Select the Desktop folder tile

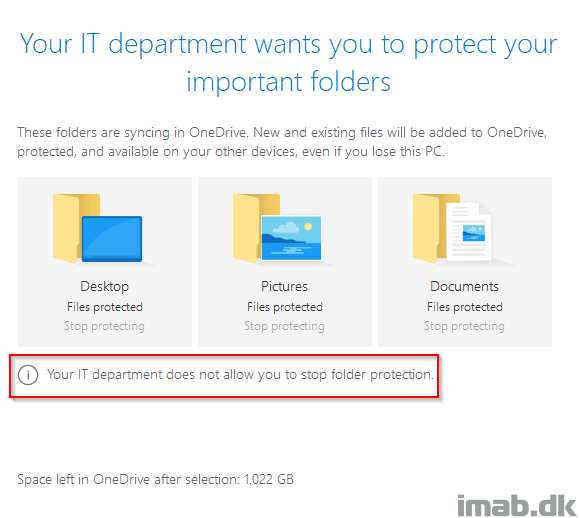pyautogui.click(x=105, y=262)
